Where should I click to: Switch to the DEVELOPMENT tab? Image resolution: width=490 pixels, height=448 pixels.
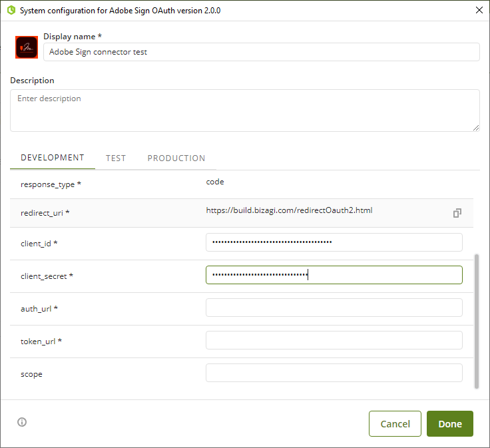(53, 158)
